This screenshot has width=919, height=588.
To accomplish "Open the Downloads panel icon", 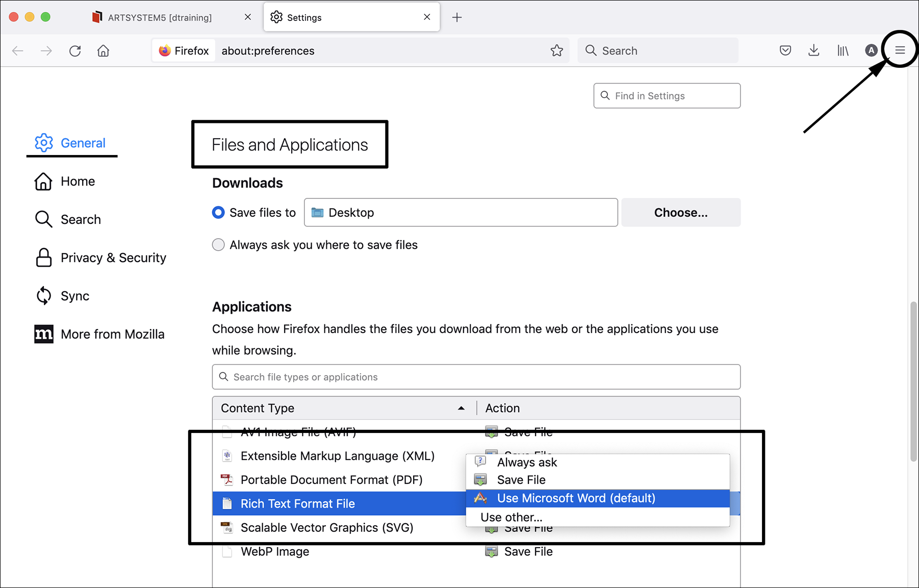I will tap(813, 50).
